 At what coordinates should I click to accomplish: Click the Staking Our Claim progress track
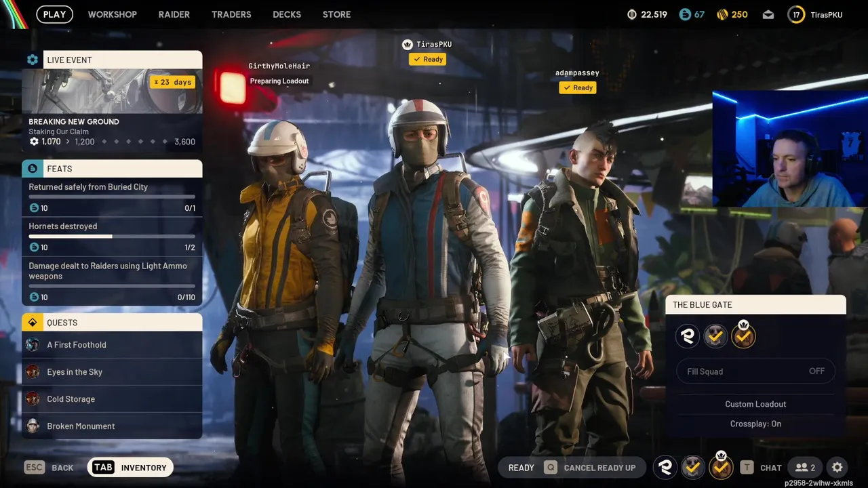pyautogui.click(x=112, y=142)
